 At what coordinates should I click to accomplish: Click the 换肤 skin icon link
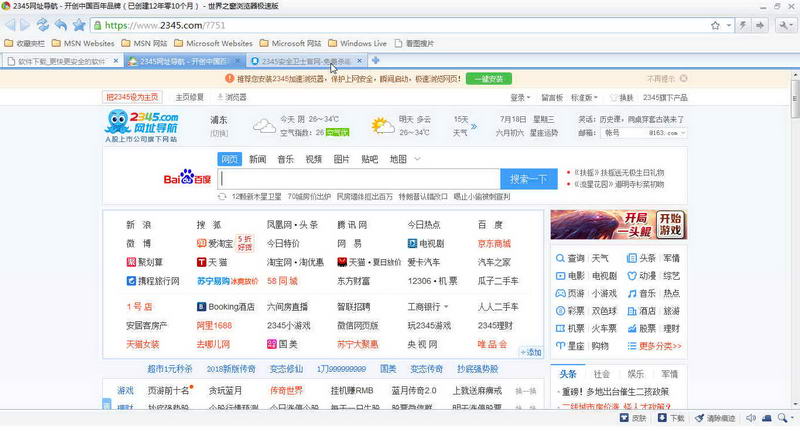tap(622, 97)
